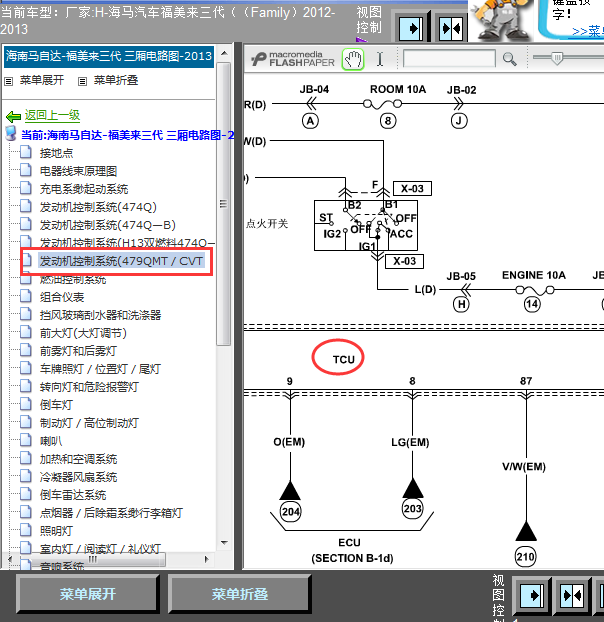Click sidebar vertical scrollbar thumb
The image size is (604, 622).
(224, 204)
